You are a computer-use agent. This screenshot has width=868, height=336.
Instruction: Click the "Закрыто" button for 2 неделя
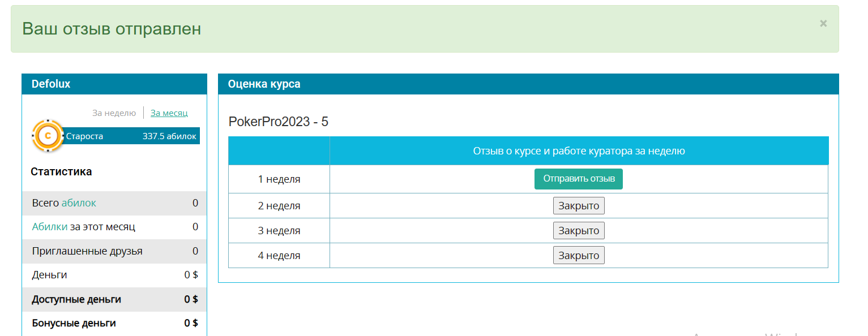(x=579, y=206)
